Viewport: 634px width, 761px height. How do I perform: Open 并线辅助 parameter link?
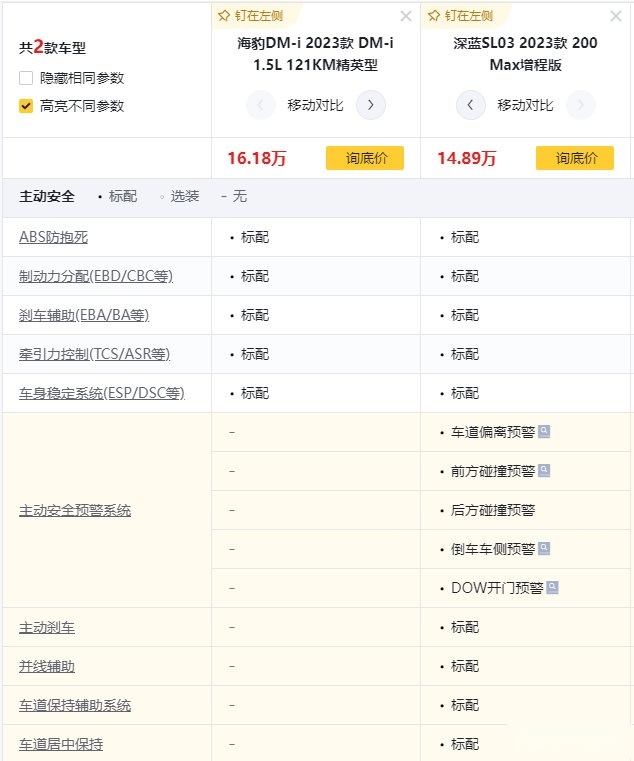47,666
